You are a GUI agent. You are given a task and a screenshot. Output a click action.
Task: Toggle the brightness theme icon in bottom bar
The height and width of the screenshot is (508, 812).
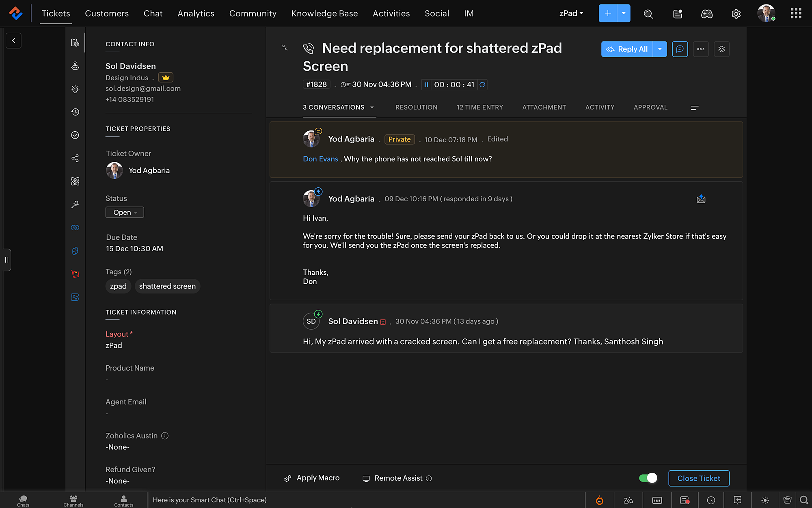[x=765, y=500]
